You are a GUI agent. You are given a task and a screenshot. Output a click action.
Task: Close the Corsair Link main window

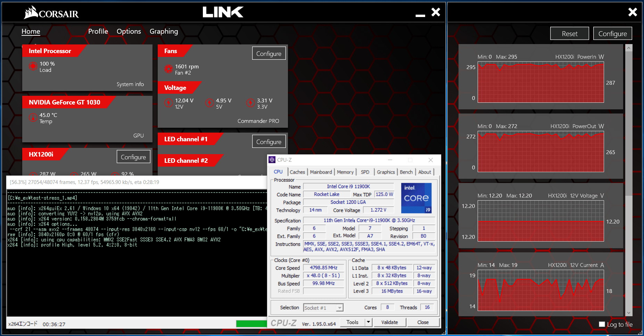pyautogui.click(x=436, y=12)
